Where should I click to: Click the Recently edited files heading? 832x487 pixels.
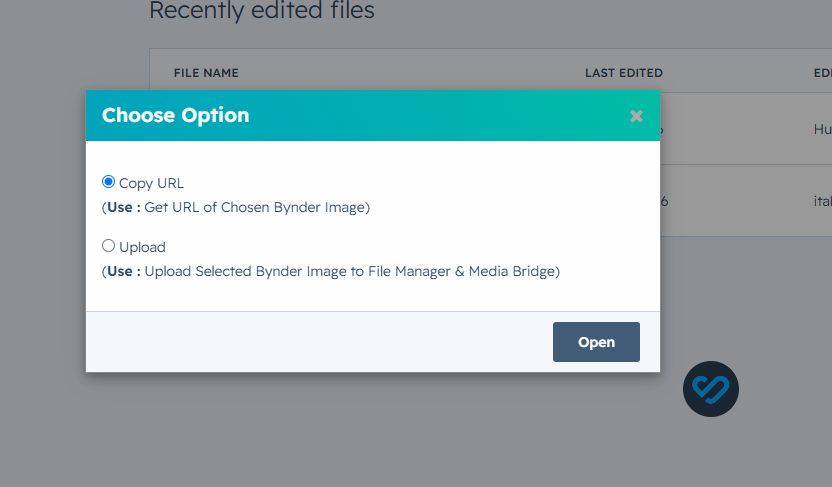[x=262, y=11]
